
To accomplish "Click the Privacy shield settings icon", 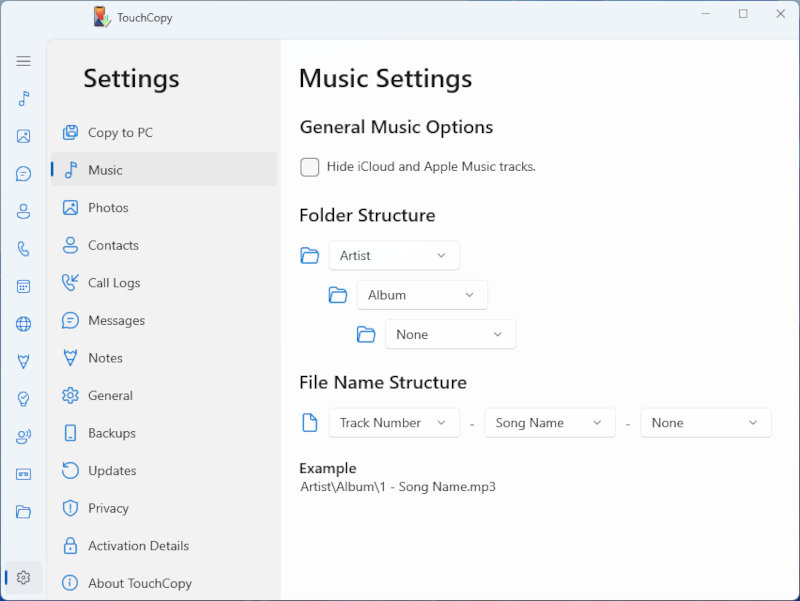I will point(70,508).
